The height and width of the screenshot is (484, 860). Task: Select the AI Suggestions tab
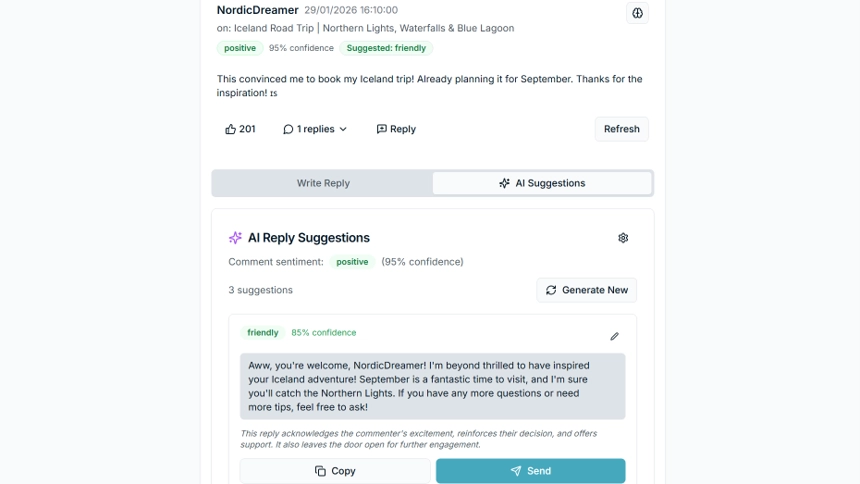click(x=542, y=183)
